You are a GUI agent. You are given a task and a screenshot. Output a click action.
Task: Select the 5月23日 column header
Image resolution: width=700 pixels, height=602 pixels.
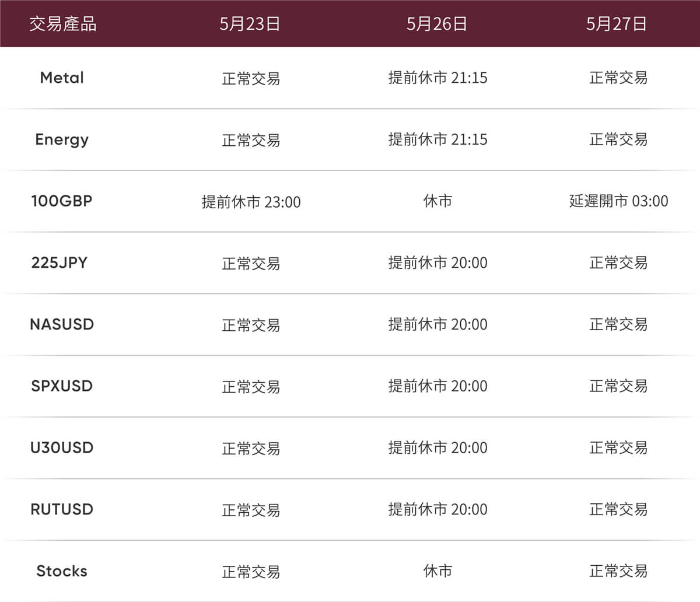[x=250, y=24]
